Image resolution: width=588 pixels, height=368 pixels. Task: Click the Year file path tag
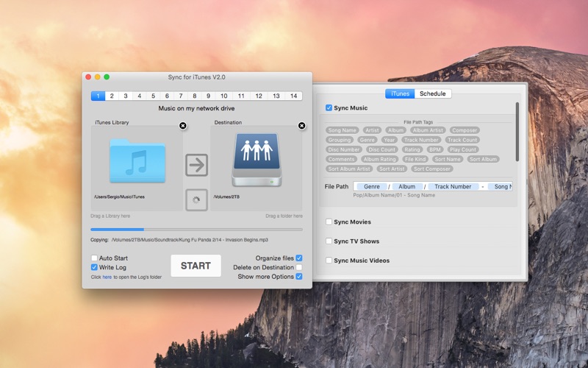390,140
